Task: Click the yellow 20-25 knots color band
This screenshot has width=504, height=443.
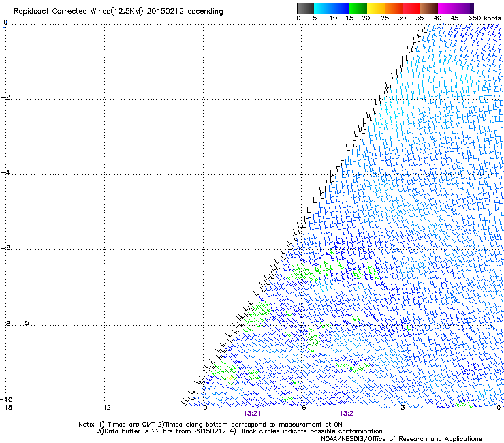Action: pos(376,8)
